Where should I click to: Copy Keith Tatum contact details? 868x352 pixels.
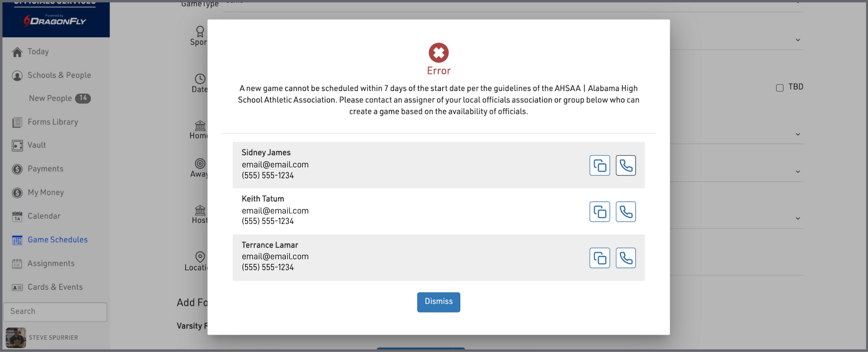[x=599, y=212]
